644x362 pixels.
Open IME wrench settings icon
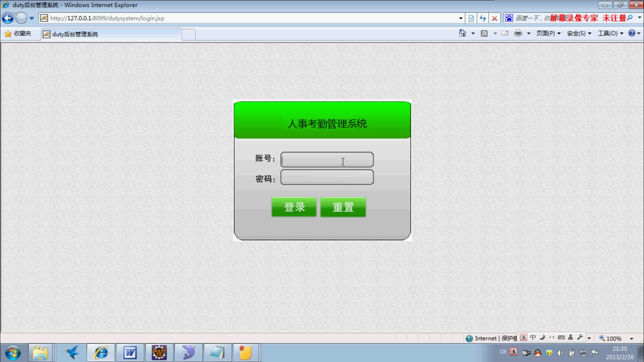[580, 337]
